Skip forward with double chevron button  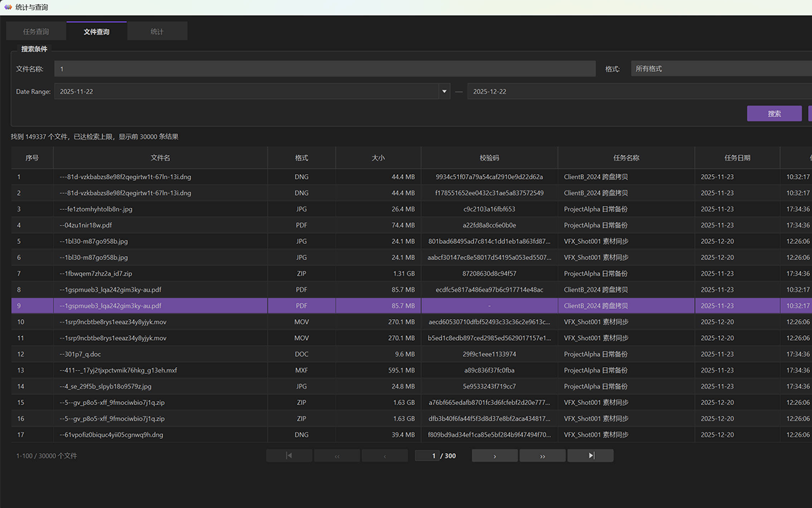point(543,456)
